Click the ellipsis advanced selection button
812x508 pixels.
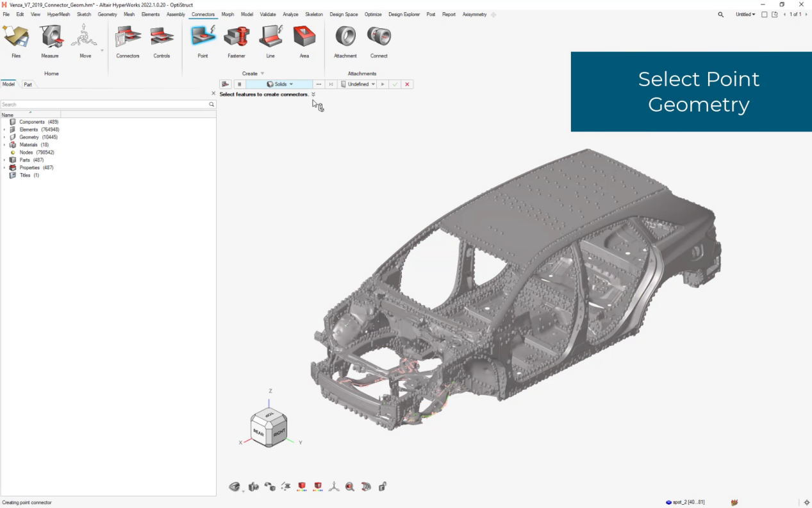click(x=319, y=84)
